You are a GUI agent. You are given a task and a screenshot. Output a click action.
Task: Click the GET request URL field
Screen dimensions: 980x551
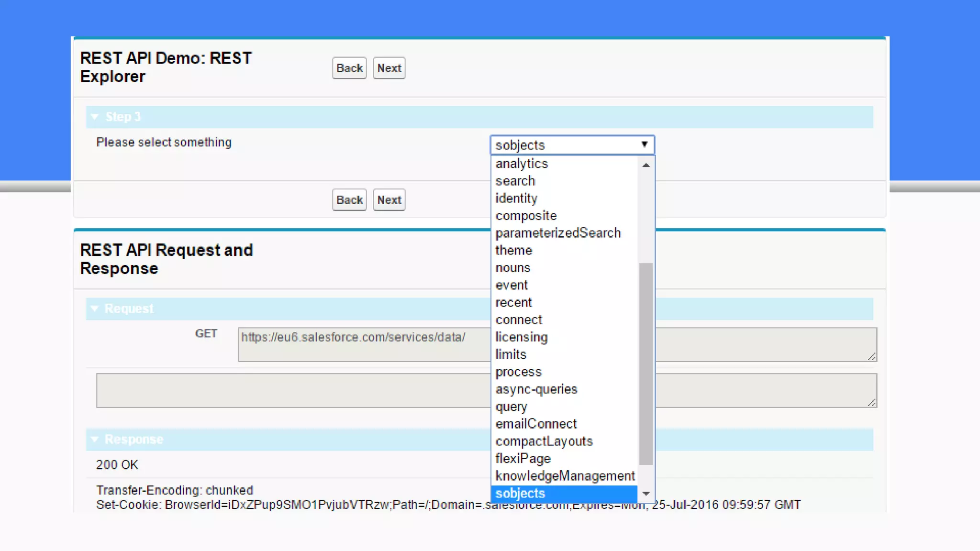coord(364,344)
